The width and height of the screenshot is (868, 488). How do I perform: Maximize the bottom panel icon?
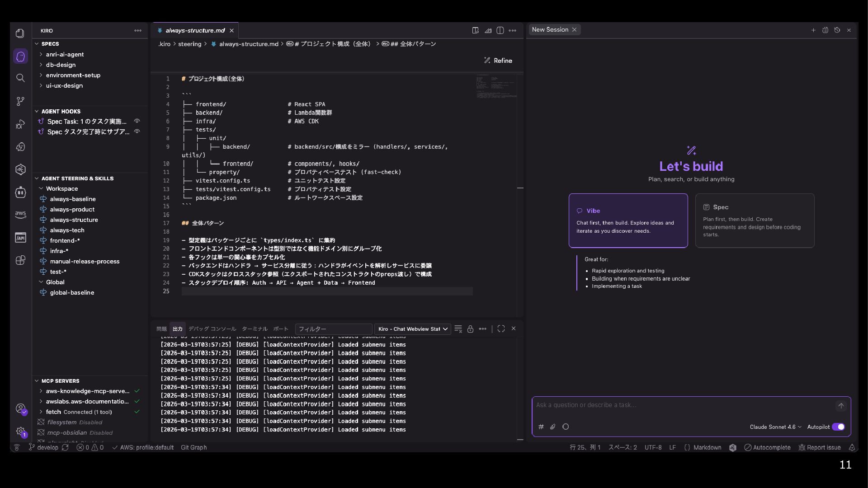pos(501,328)
